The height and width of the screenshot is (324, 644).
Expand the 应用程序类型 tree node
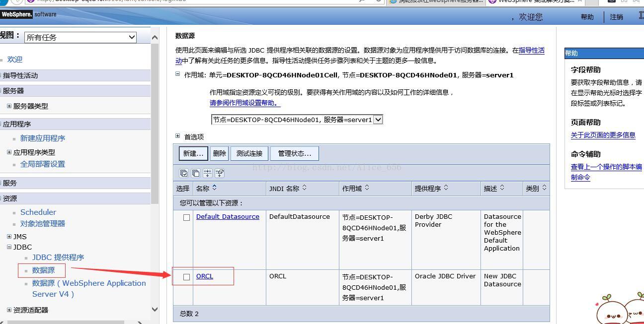point(9,152)
